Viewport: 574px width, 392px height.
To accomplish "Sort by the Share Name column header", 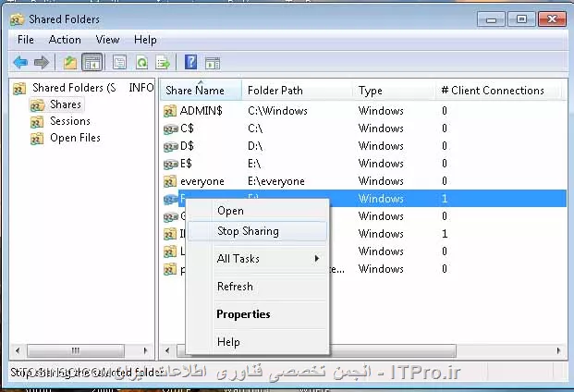I will tap(201, 90).
